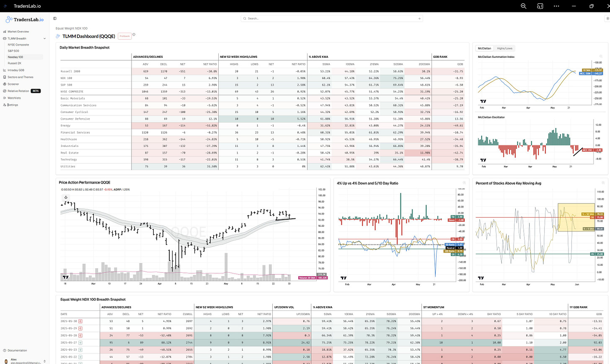
Task: Open the Market Overview page
Action: pos(18,32)
